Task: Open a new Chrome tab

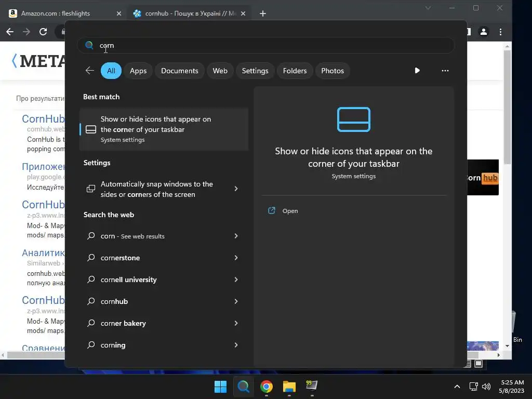Action: click(x=262, y=14)
